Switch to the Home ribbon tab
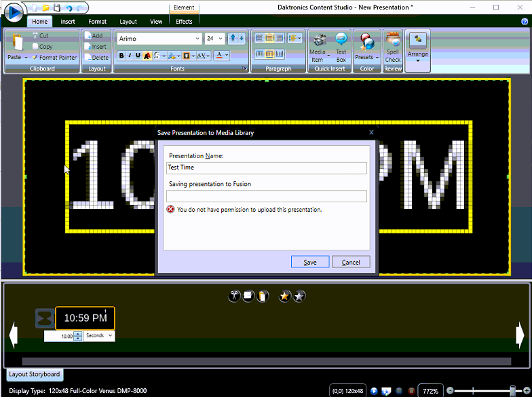The image size is (532, 397). [39, 22]
